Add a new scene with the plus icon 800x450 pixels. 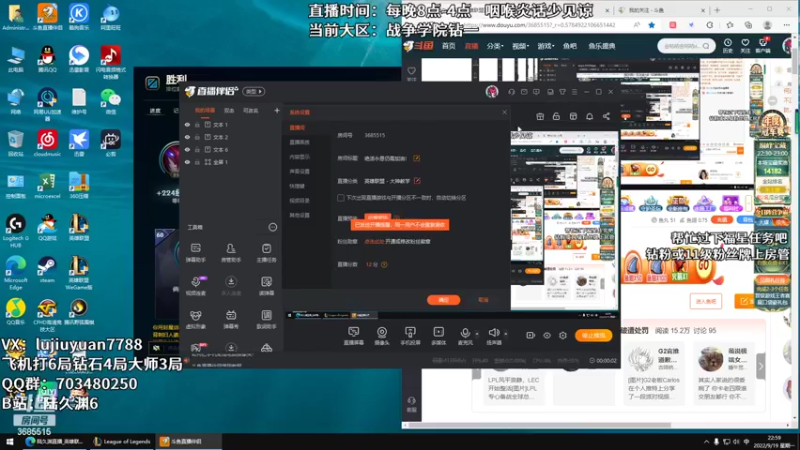277,110
